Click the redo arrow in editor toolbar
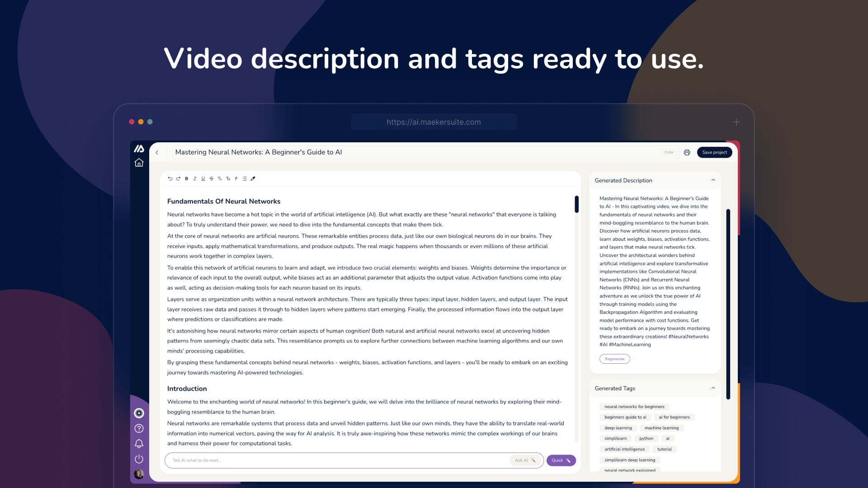The image size is (868, 488). 178,178
